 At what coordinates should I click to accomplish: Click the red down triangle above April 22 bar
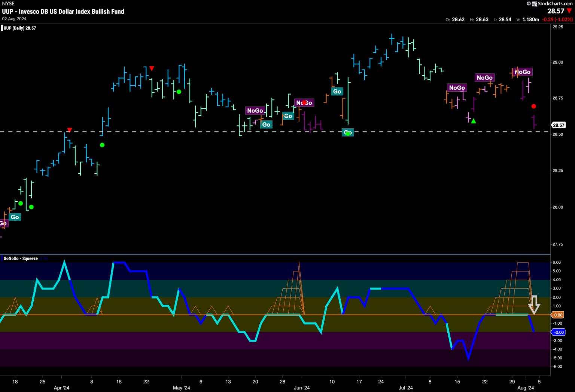(x=151, y=68)
